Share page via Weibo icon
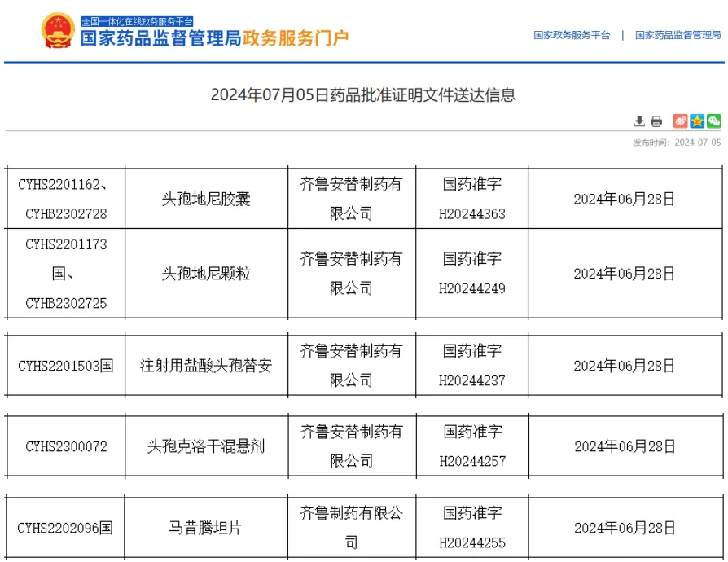This screenshot has width=728, height=562. tap(680, 121)
